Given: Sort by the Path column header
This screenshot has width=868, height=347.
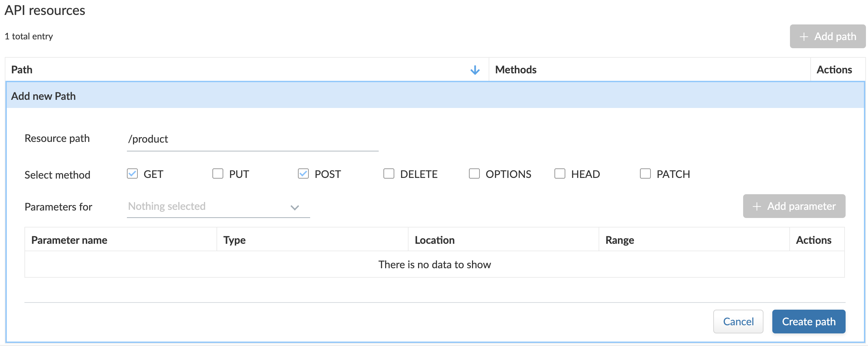Looking at the screenshot, I should [247, 70].
